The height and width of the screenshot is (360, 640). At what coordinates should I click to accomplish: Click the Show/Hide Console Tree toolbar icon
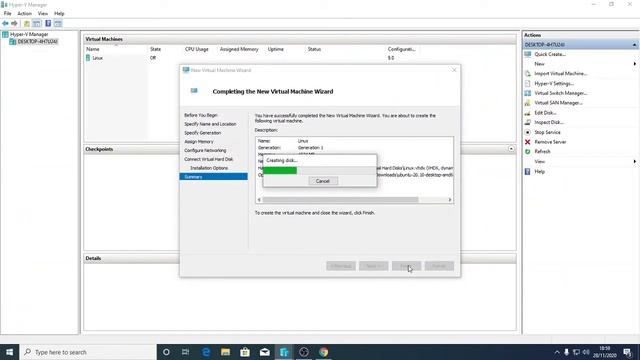(37, 24)
